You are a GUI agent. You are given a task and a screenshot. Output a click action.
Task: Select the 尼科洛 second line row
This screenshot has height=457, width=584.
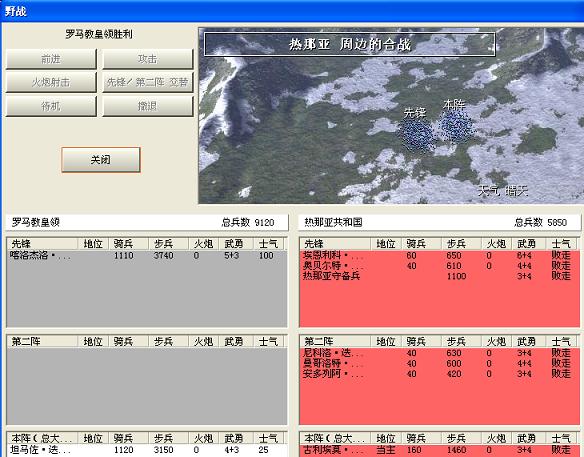(x=439, y=353)
